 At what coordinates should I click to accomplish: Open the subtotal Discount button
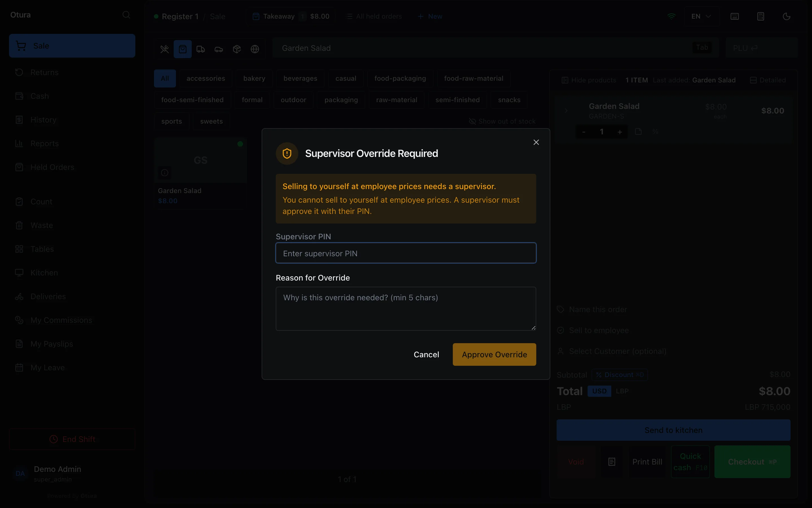pos(619,375)
